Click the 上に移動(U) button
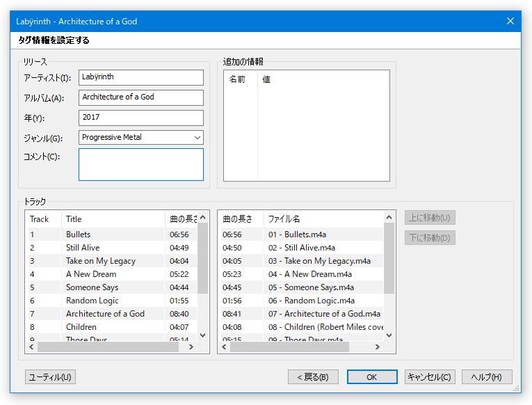This screenshot has height=405, width=532. (x=430, y=218)
